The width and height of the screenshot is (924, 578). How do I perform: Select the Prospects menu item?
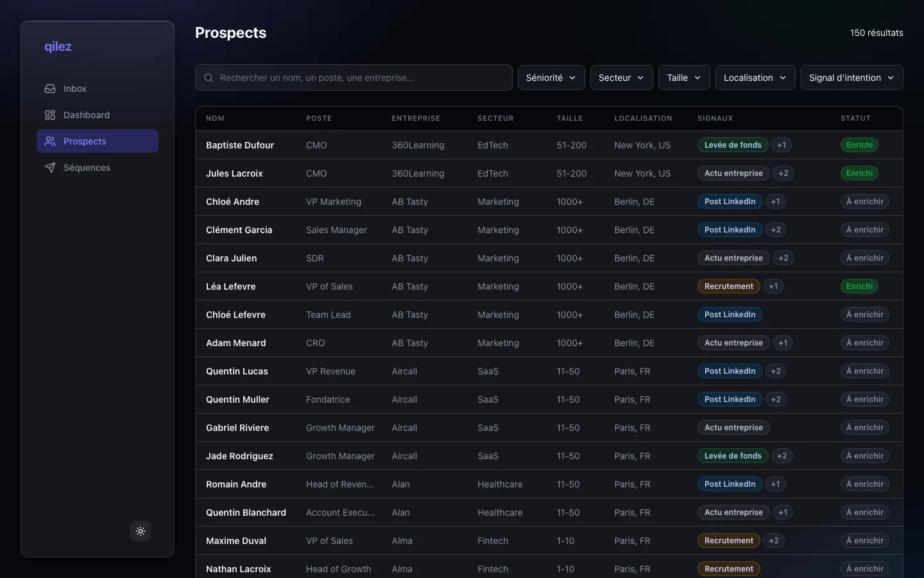coord(98,141)
